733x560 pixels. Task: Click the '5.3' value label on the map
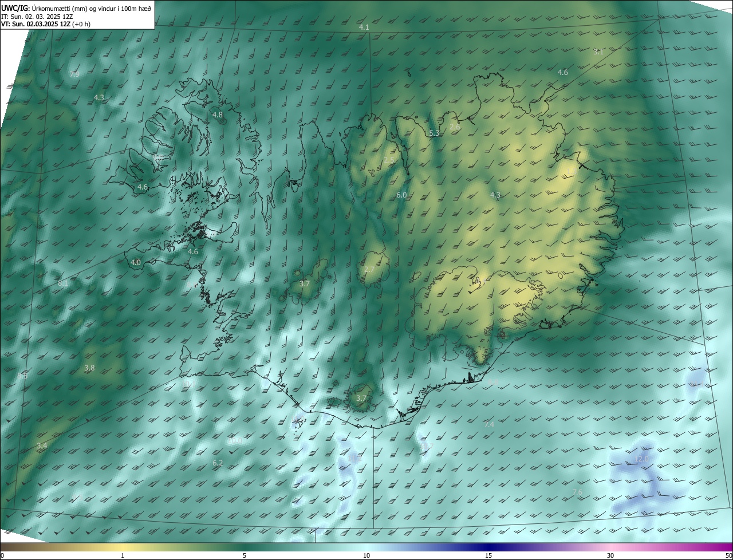(434, 133)
